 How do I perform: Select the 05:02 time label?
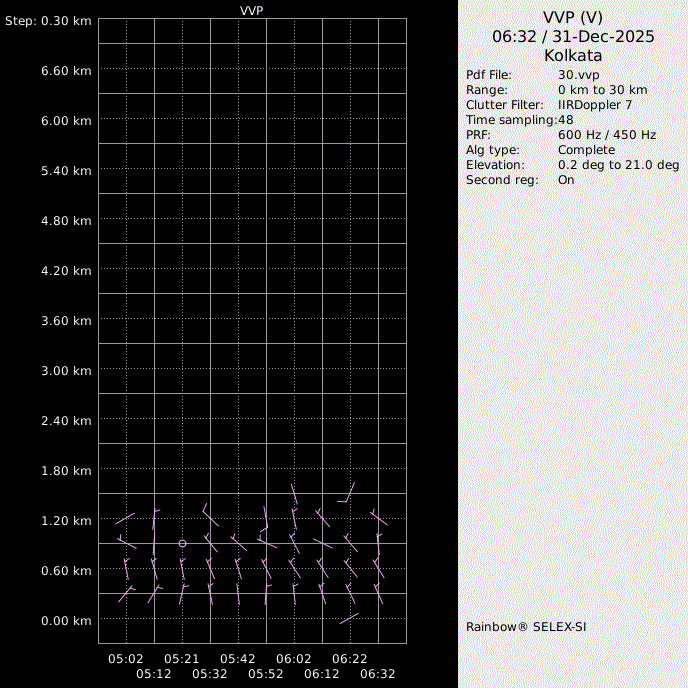[x=126, y=659]
